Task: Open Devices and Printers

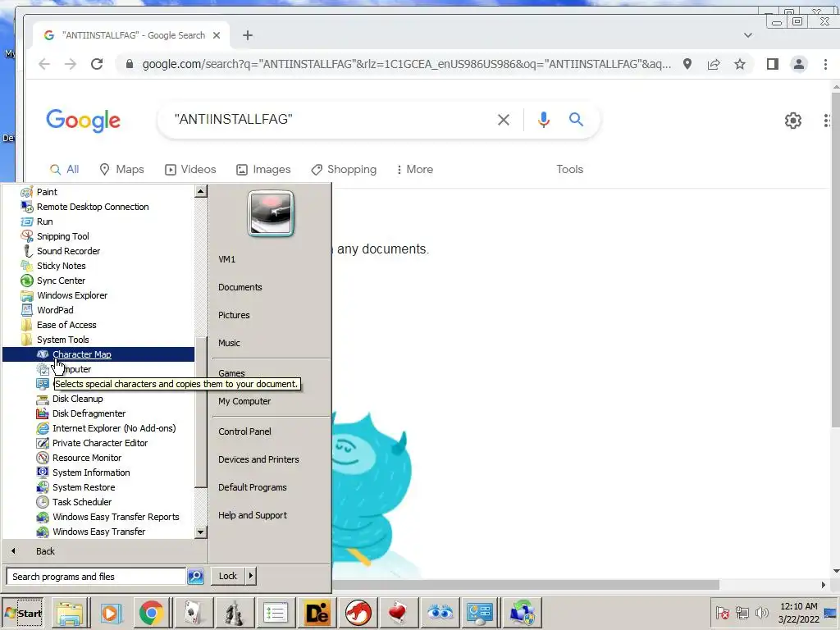Action: click(x=258, y=459)
